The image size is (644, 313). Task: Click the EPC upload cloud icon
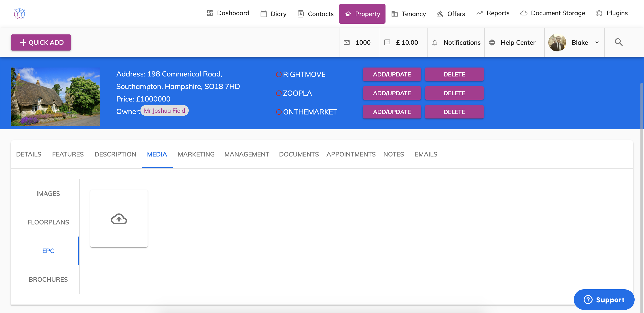pyautogui.click(x=119, y=219)
